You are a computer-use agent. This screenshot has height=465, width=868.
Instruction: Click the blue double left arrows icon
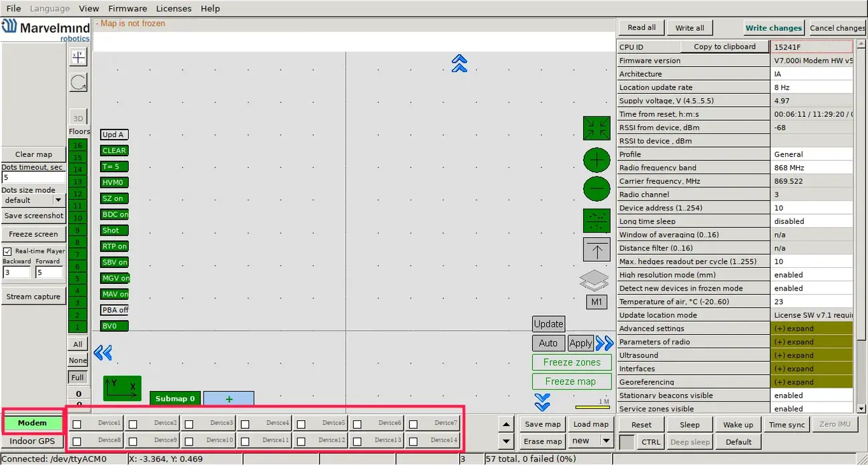pos(102,353)
